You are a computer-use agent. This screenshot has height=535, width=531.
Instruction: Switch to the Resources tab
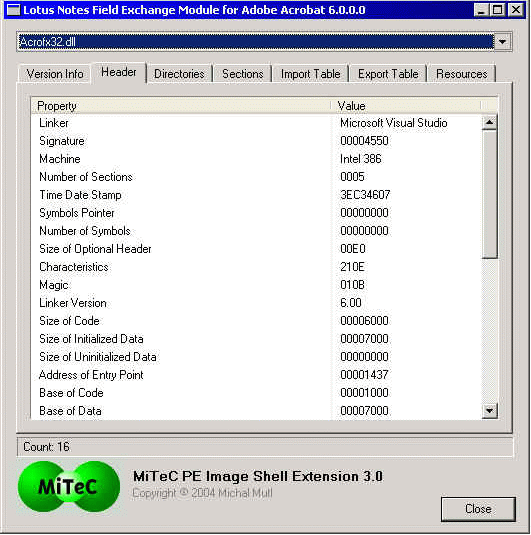click(462, 74)
